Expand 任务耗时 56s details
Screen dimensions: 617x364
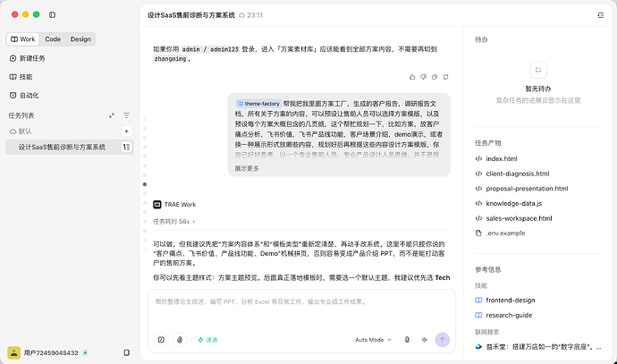click(x=174, y=222)
